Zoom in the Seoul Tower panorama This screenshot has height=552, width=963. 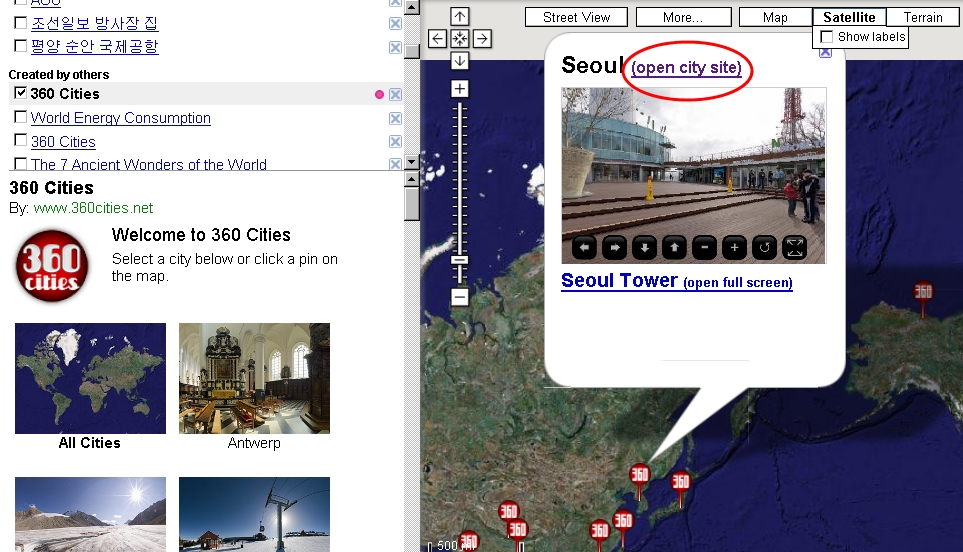(735, 247)
